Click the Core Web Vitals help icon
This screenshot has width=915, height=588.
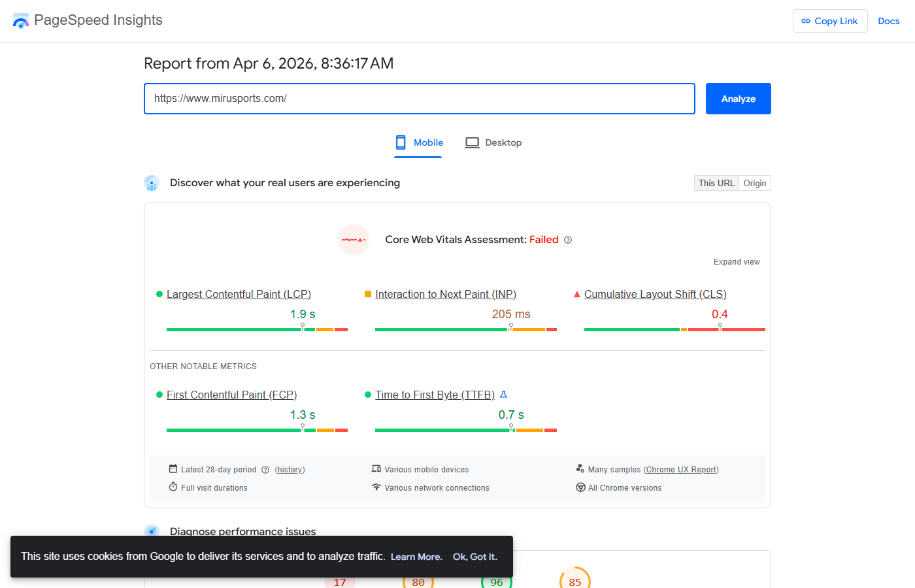[568, 240]
